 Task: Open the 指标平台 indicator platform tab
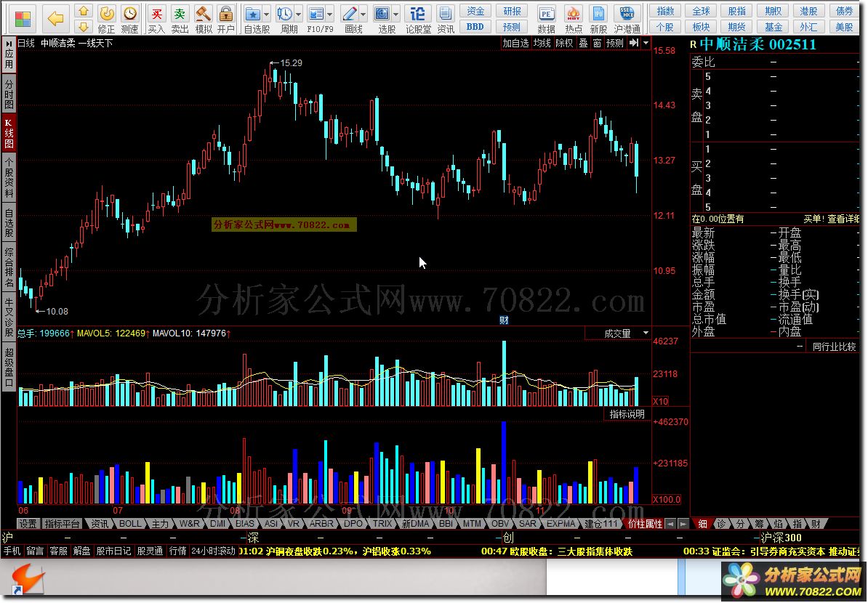coord(62,523)
